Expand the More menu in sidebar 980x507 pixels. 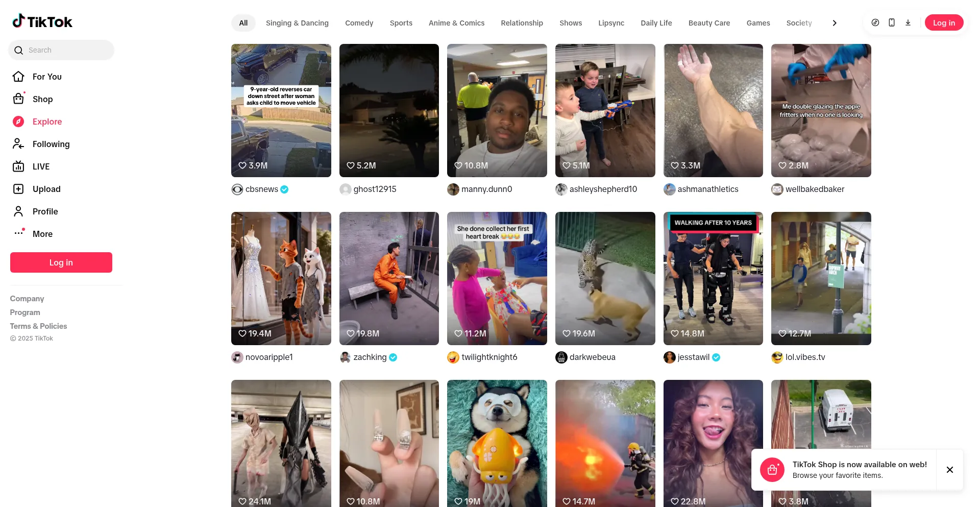19,233
